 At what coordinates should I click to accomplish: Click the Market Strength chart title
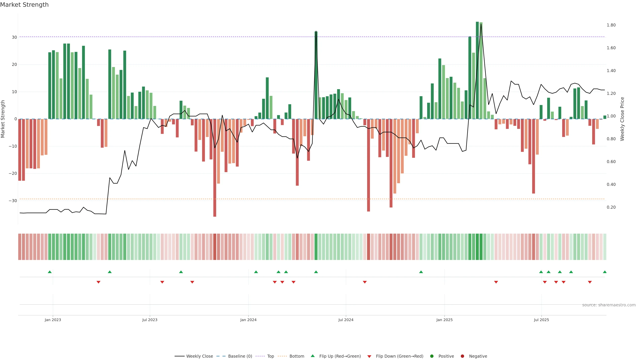tap(24, 5)
